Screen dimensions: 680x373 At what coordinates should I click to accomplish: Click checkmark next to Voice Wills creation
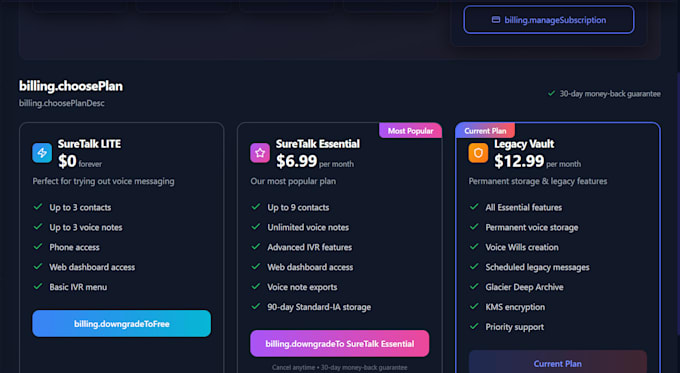pyautogui.click(x=474, y=246)
